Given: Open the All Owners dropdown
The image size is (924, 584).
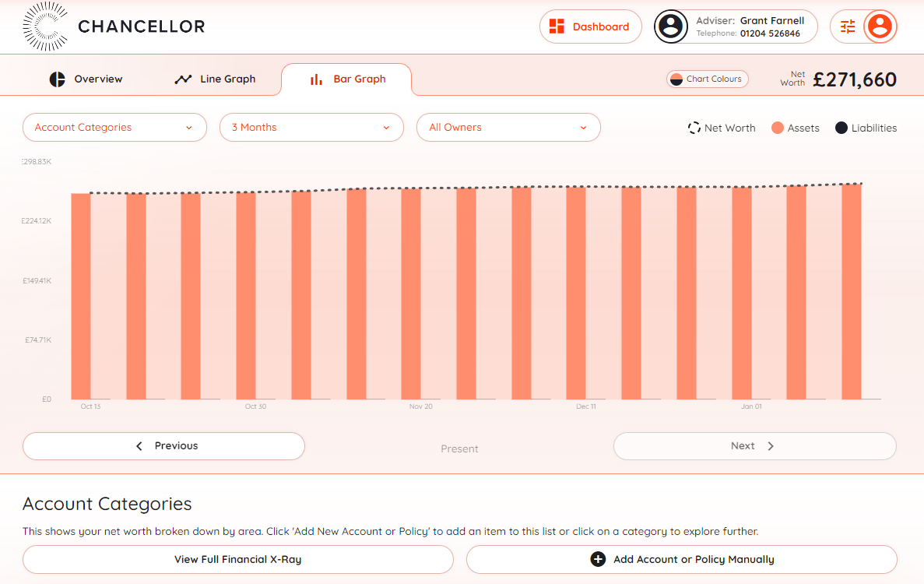Looking at the screenshot, I should pyautogui.click(x=508, y=127).
